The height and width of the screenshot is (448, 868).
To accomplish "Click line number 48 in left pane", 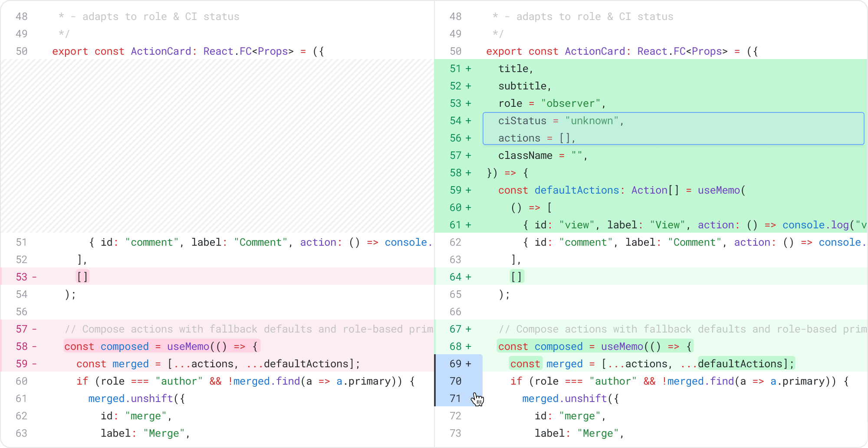I will pyautogui.click(x=21, y=16).
